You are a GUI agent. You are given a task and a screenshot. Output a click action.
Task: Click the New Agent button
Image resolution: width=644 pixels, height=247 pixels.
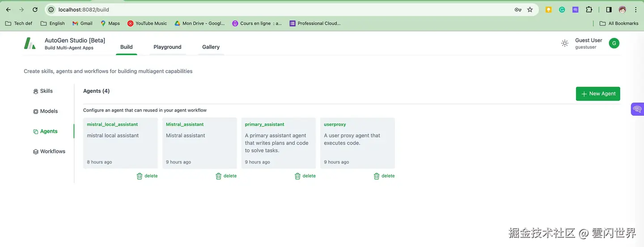click(x=598, y=94)
